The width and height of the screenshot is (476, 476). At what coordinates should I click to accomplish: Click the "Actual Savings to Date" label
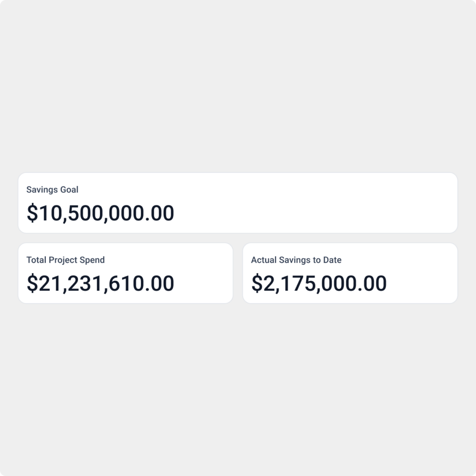pos(296,260)
